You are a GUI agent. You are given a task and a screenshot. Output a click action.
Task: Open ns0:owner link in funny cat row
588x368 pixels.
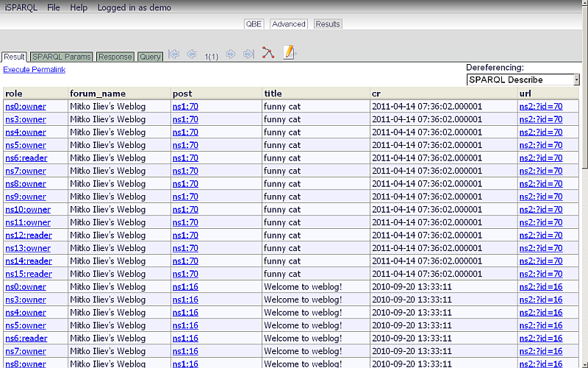click(x=26, y=107)
